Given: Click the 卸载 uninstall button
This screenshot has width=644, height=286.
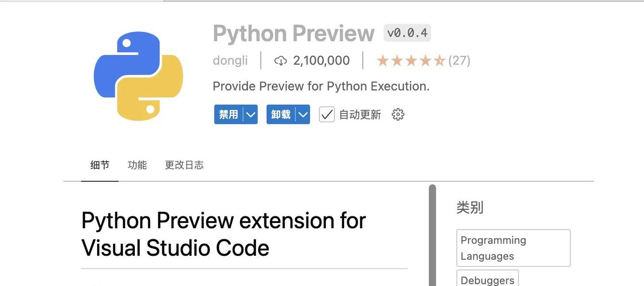Looking at the screenshot, I should [281, 115].
